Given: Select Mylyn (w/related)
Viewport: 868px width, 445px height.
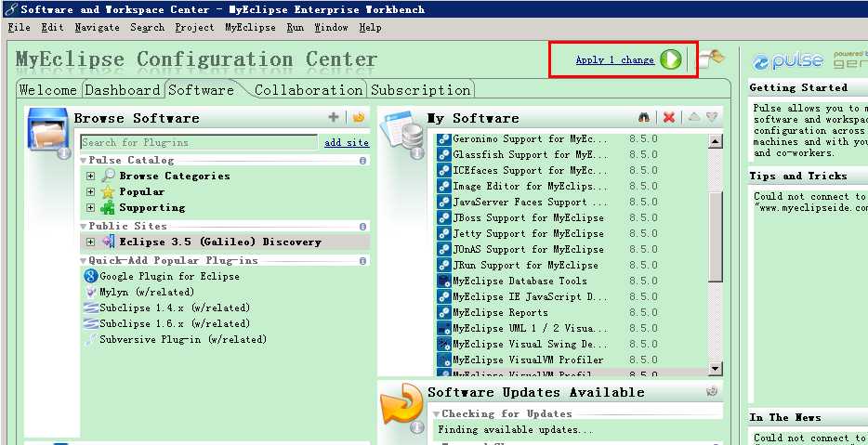Looking at the screenshot, I should click(147, 292).
